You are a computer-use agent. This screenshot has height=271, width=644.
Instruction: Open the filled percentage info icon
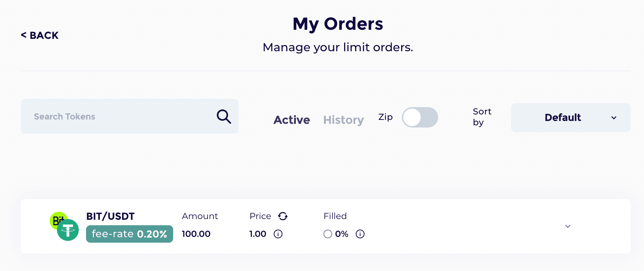[x=360, y=234]
